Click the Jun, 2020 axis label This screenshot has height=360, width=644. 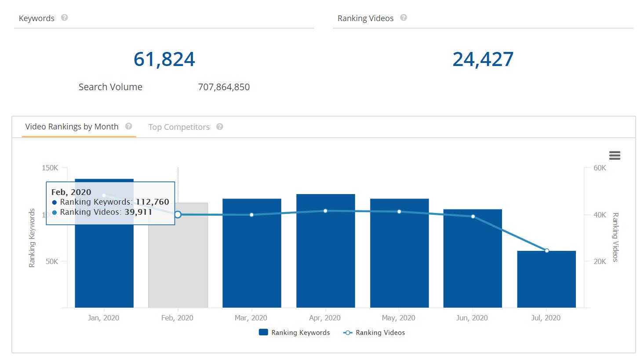click(472, 318)
